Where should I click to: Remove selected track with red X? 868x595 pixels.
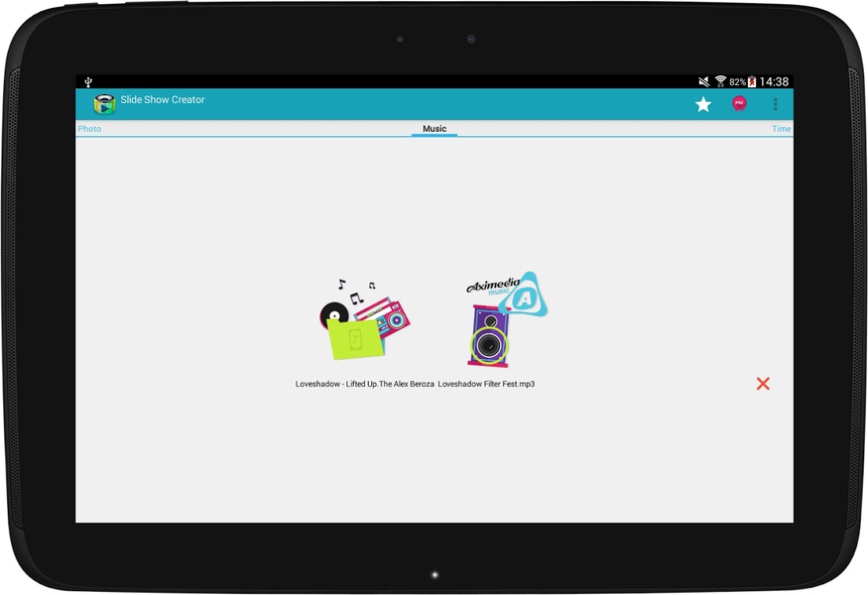coord(763,384)
